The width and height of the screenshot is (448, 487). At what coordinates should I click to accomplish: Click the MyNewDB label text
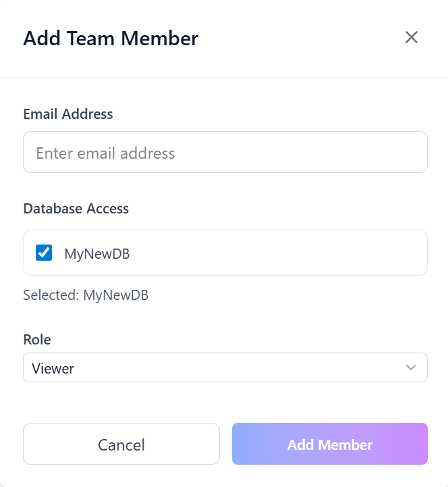coord(96,254)
